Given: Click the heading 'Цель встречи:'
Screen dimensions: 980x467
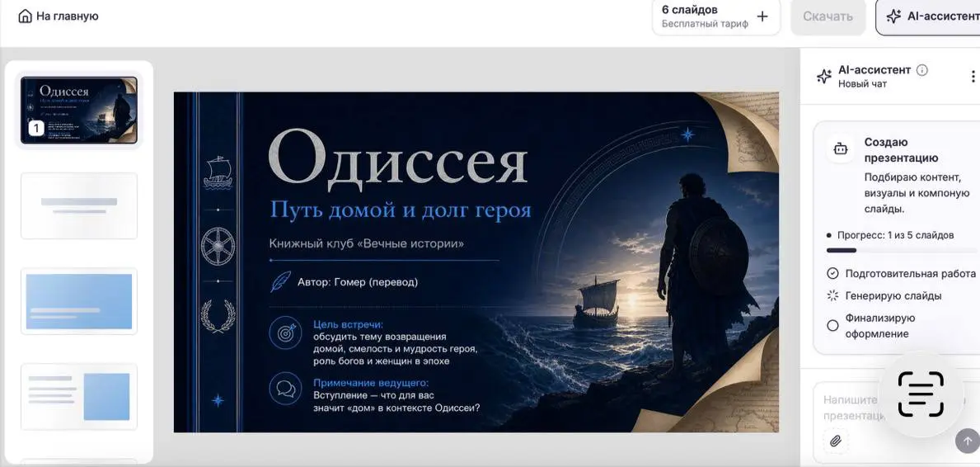Looking at the screenshot, I should point(348,325).
